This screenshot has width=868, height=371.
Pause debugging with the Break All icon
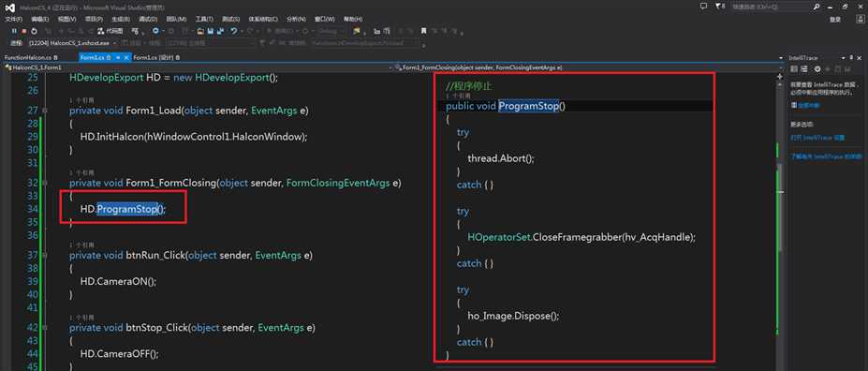pyautogui.click(x=14, y=31)
